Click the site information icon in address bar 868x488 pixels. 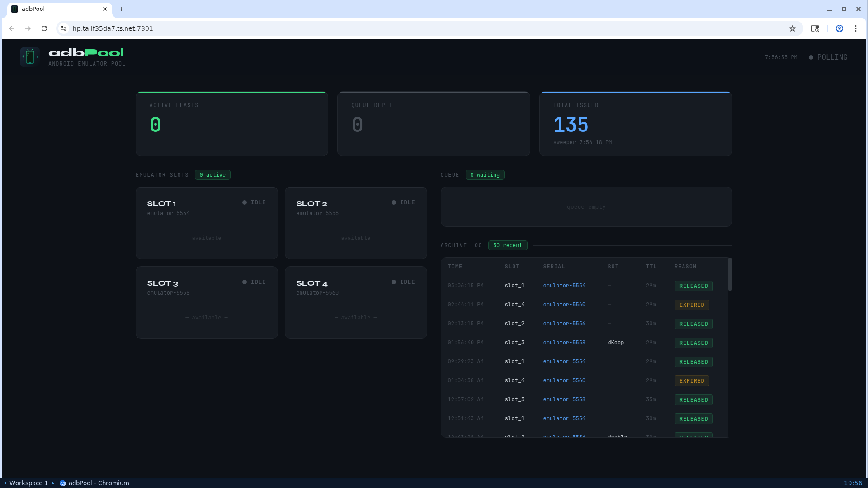coord(63,28)
